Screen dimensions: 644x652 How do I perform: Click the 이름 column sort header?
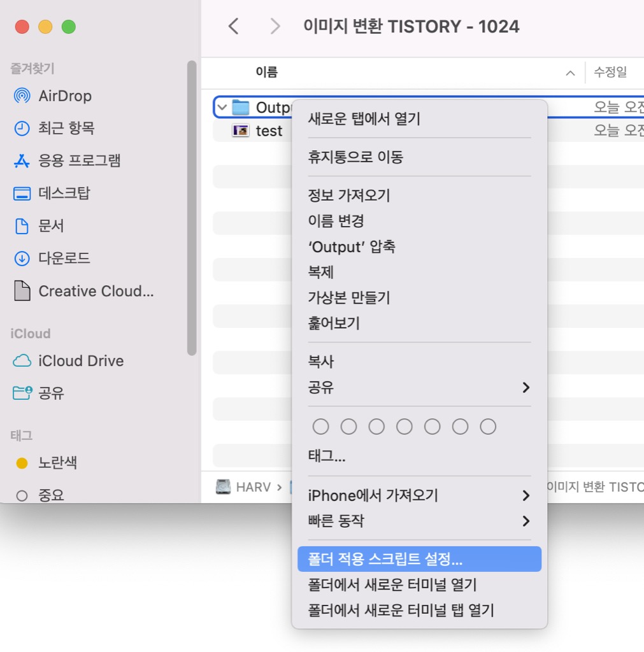(x=267, y=72)
